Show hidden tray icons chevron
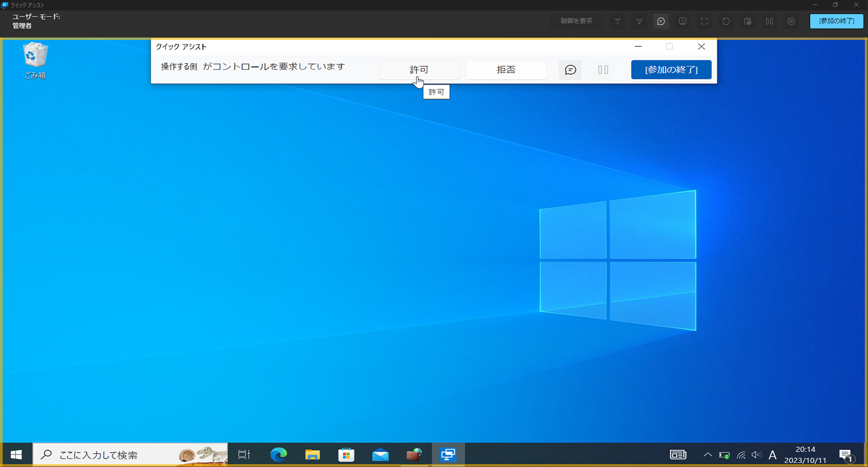 (708, 455)
